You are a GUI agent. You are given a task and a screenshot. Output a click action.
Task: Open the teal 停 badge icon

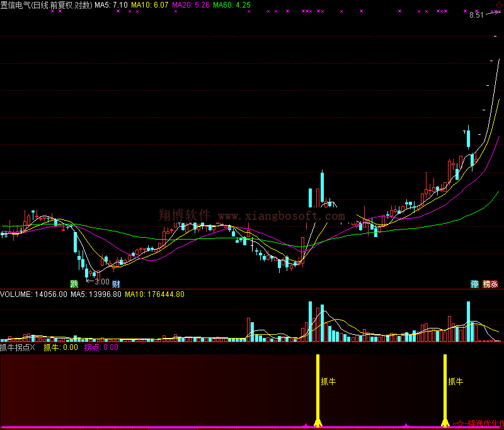pos(475,284)
